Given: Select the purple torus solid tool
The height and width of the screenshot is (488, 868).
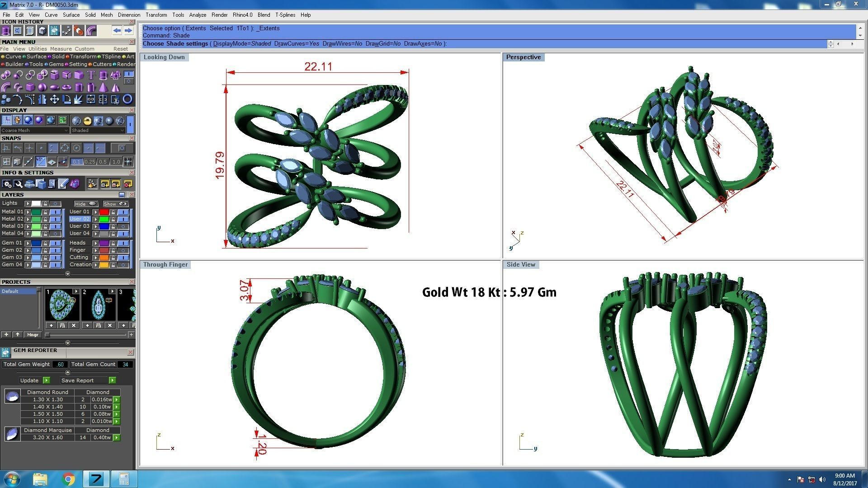Looking at the screenshot, I should (x=66, y=87).
